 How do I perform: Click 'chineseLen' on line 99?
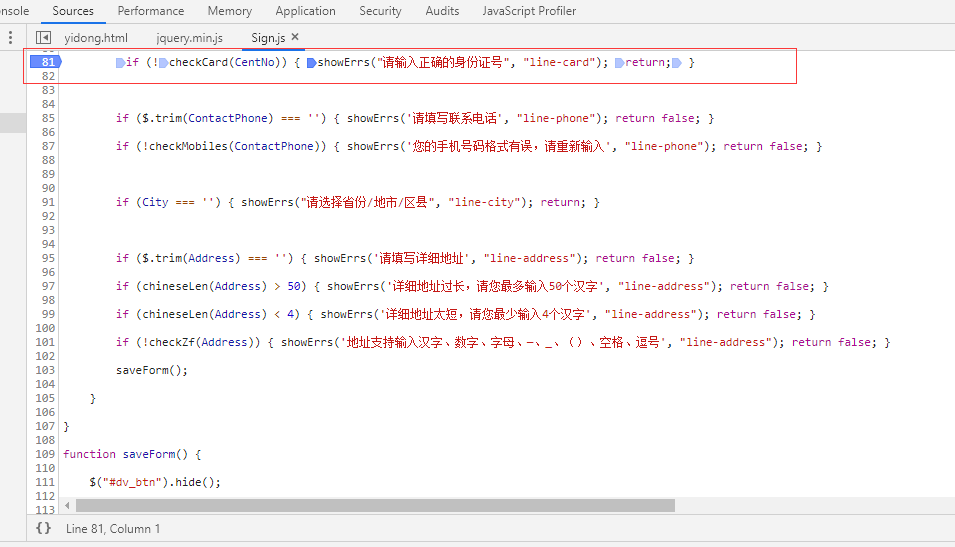[175, 314]
